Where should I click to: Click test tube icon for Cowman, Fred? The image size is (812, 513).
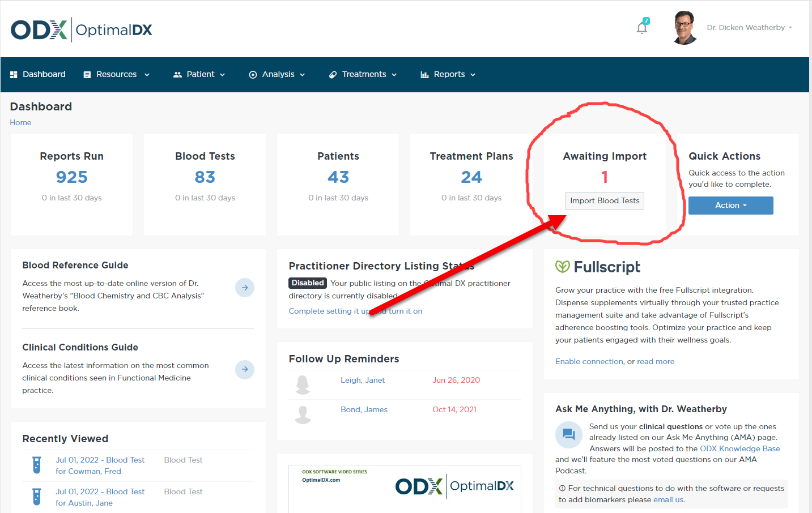37,465
